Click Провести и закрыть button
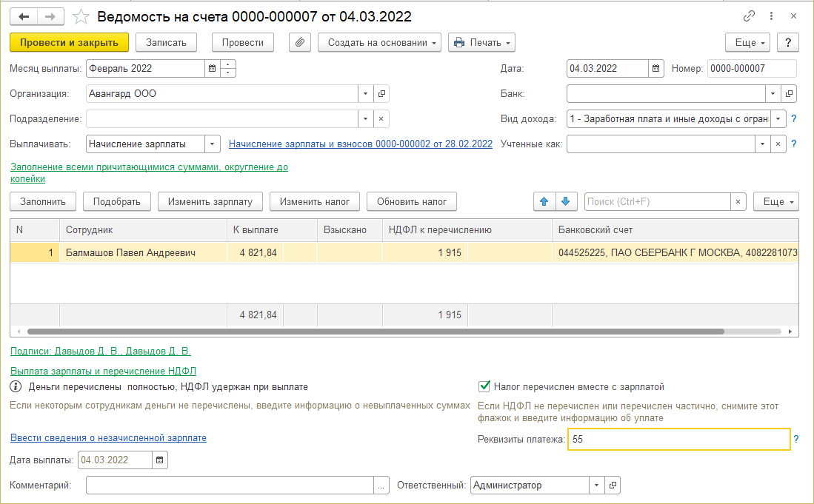 (70, 42)
